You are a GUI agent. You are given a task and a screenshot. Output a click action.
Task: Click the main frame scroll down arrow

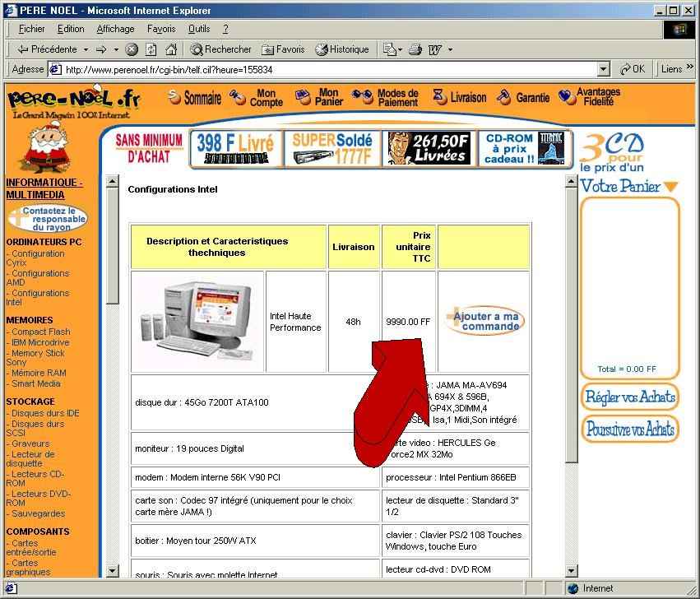[572, 570]
